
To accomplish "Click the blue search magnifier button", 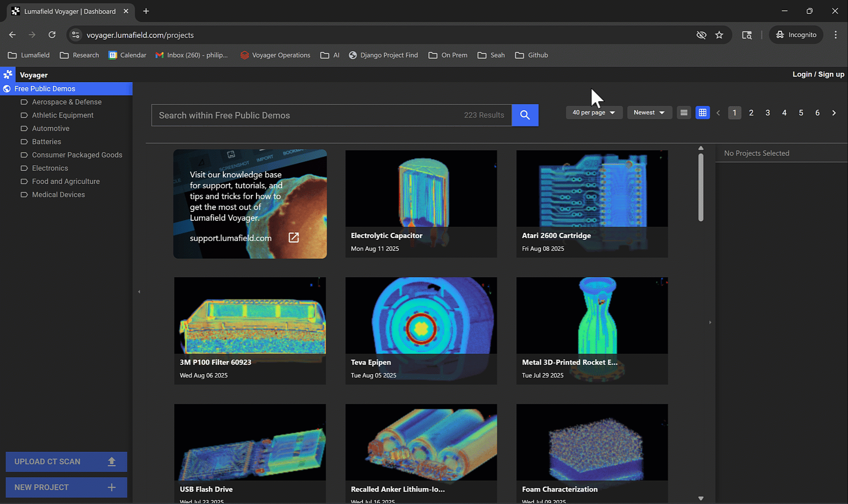I will point(525,115).
